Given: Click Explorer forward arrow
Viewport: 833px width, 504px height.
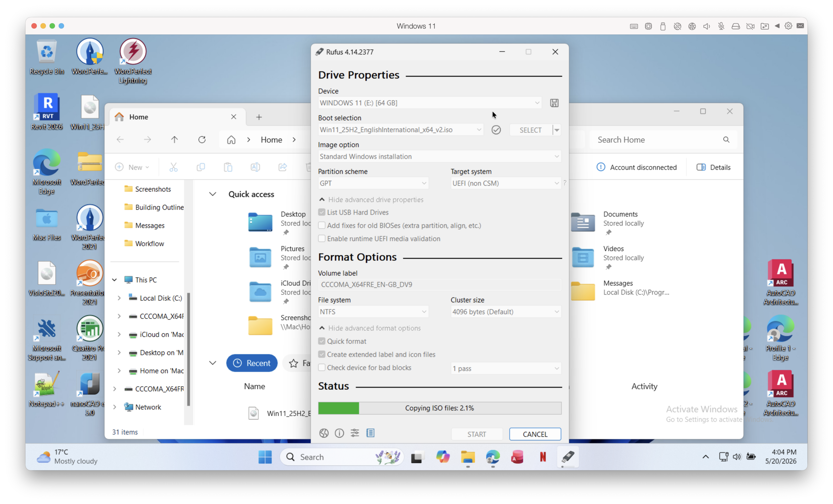Looking at the screenshot, I should [147, 140].
